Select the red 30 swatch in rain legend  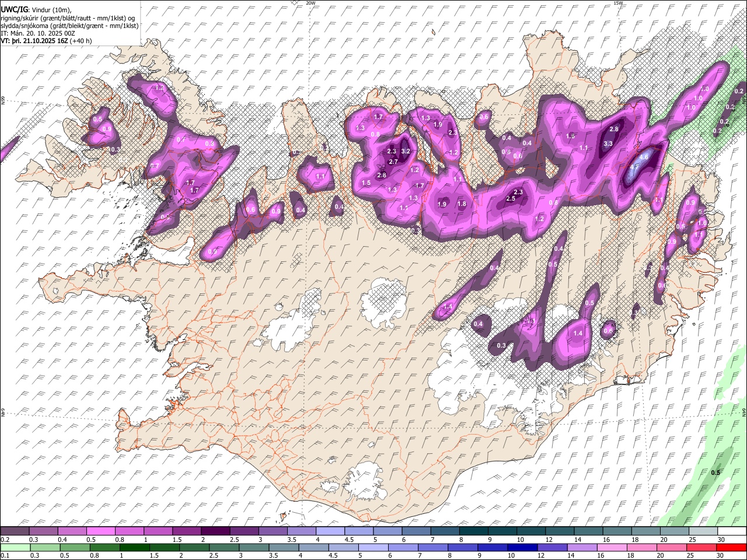[x=732, y=547]
